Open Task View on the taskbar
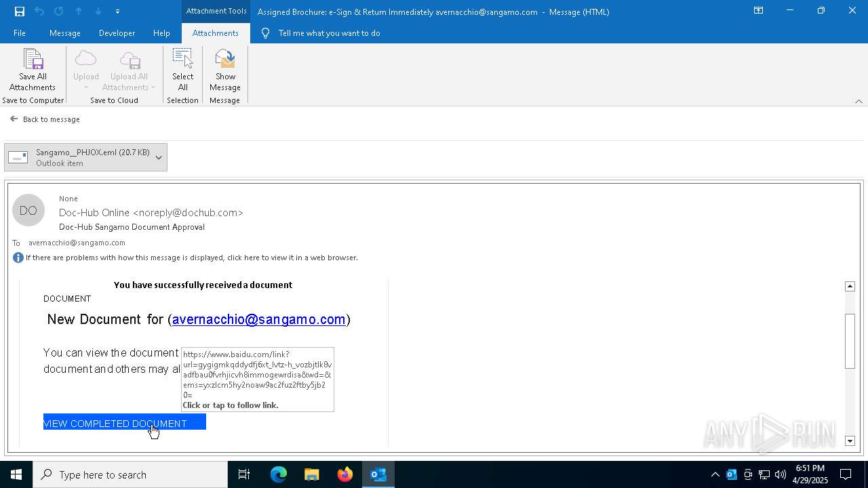 pyautogui.click(x=244, y=474)
